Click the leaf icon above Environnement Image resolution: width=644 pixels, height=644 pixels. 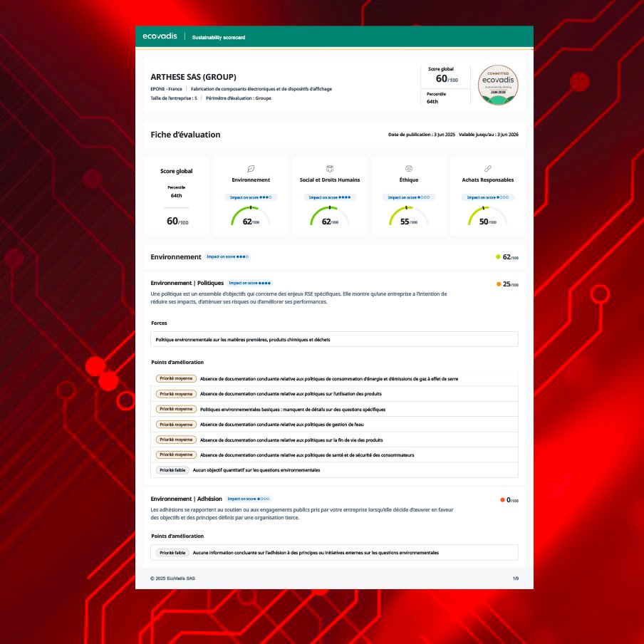click(251, 169)
